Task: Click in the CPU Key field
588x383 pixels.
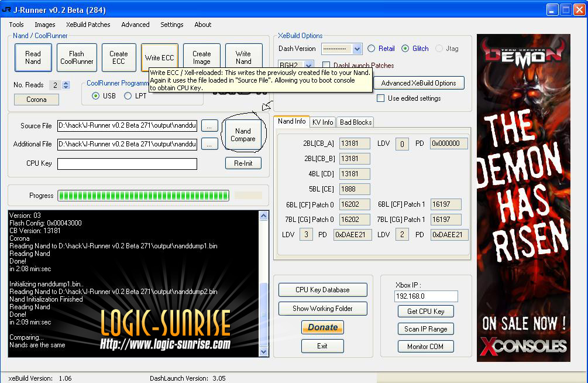Action: point(127,164)
